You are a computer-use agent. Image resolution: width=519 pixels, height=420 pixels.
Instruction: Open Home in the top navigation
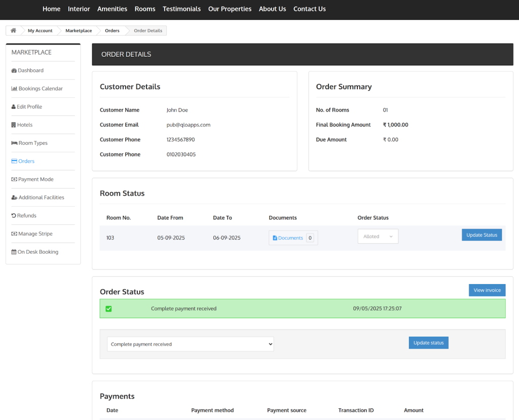click(51, 9)
